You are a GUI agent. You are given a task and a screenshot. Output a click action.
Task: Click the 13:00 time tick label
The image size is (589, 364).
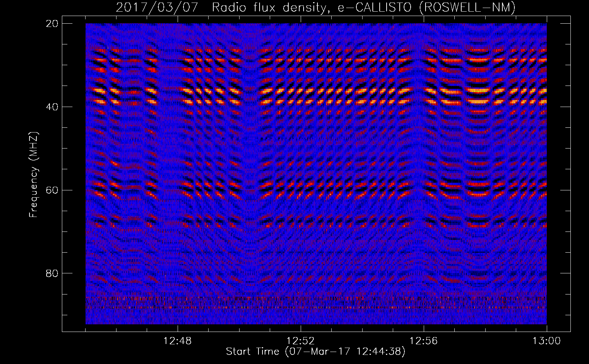tap(547, 341)
